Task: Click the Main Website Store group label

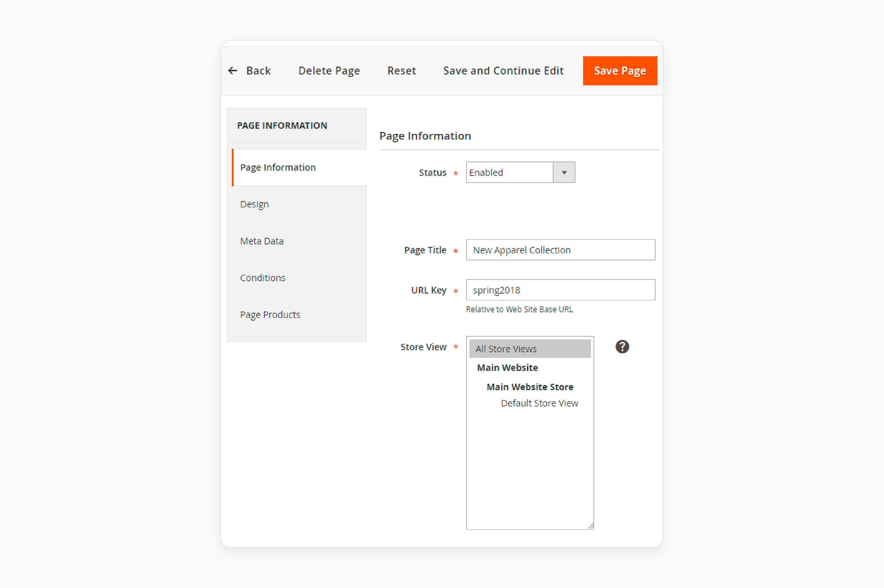Action: pos(530,387)
